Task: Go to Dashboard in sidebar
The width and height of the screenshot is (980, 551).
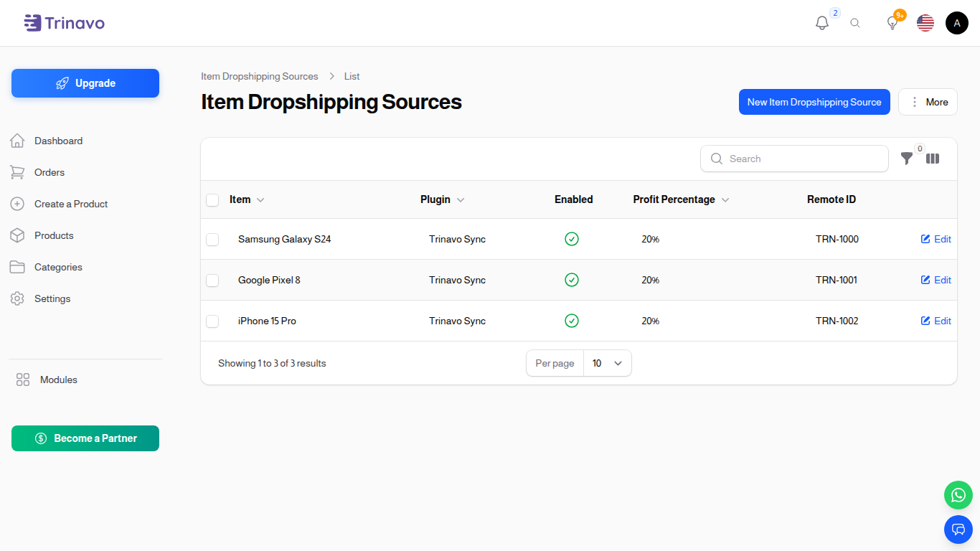Action: [58, 141]
